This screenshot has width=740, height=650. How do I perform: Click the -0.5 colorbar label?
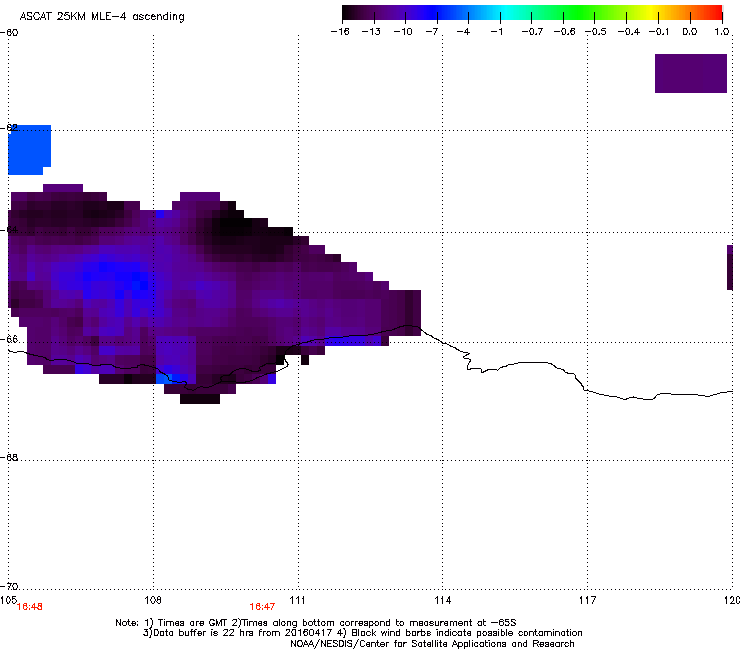pyautogui.click(x=596, y=32)
